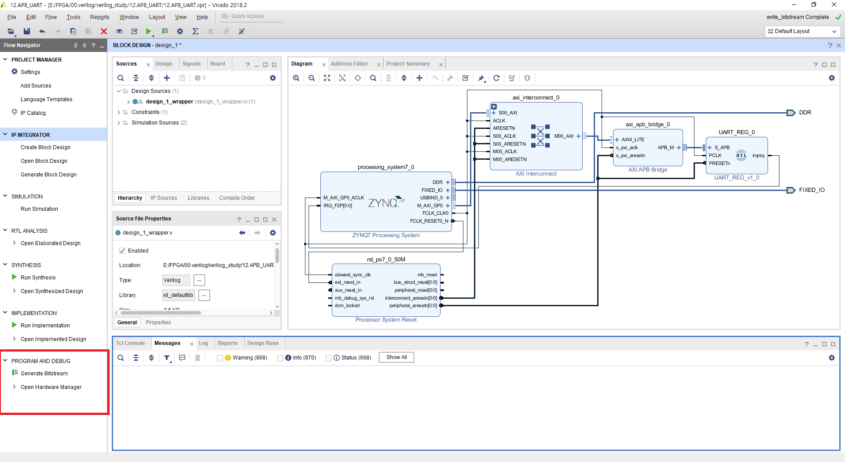
Task: Toggle the Warning messages checkbox
Action: point(220,358)
